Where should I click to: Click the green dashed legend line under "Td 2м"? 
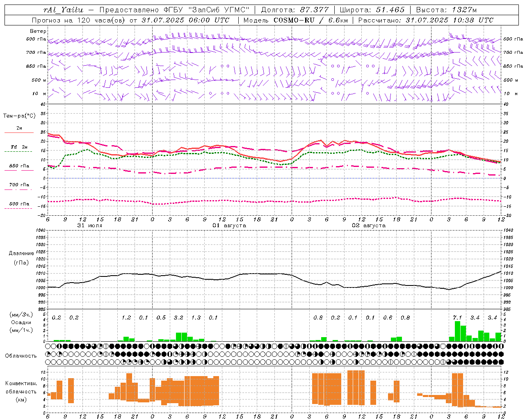coord(18,152)
